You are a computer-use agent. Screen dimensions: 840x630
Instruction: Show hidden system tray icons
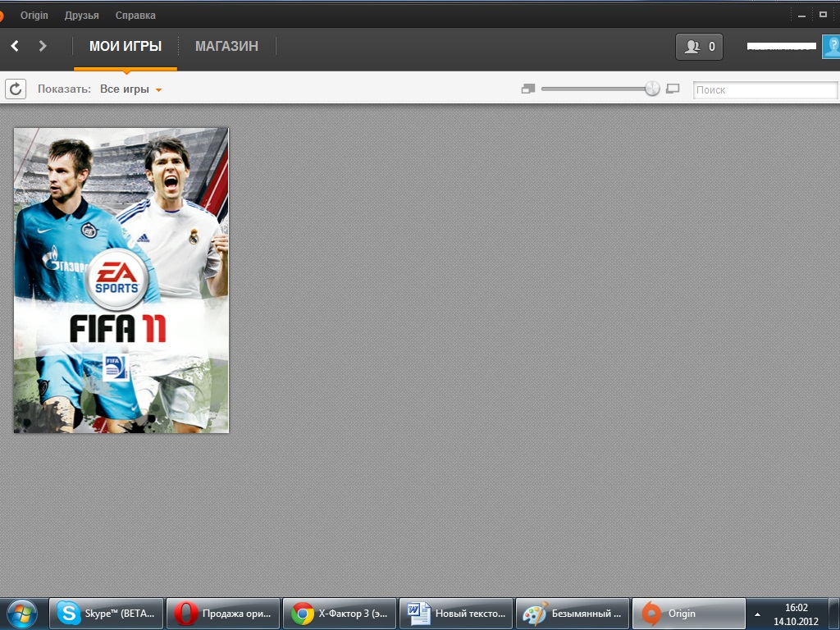[x=757, y=614]
